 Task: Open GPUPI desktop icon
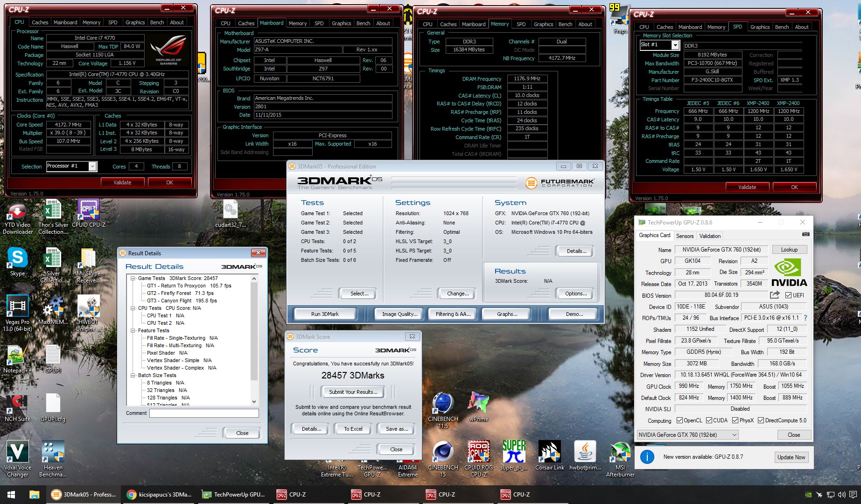pyautogui.click(x=53, y=359)
